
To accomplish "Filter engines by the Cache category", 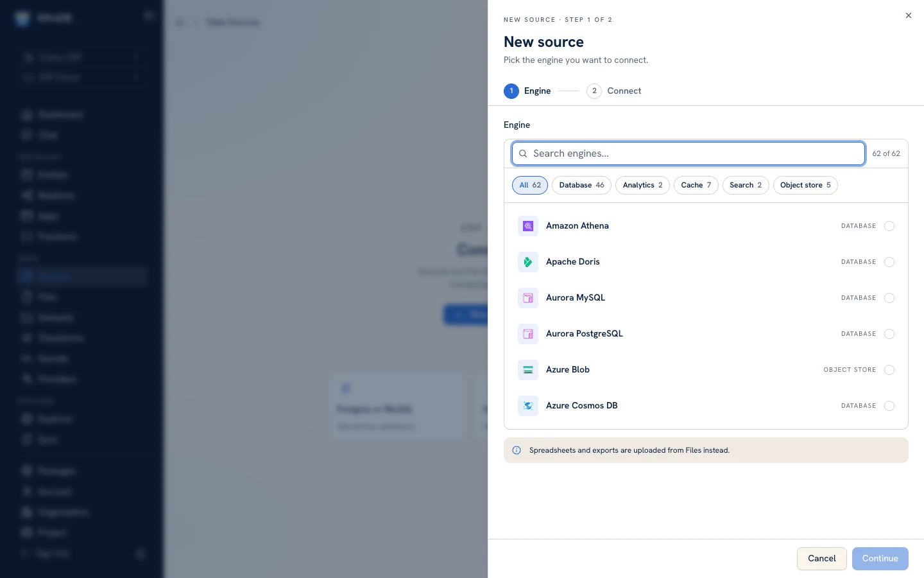I will [x=696, y=185].
